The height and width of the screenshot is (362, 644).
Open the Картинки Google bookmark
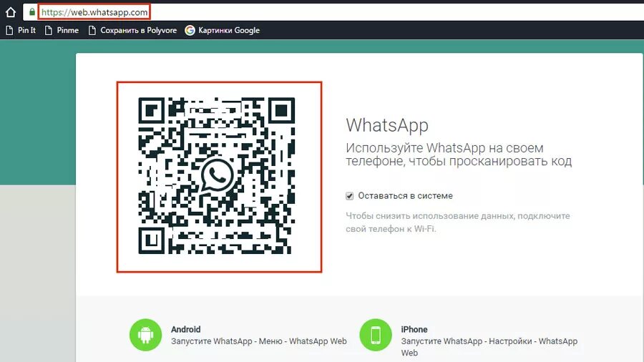click(223, 30)
